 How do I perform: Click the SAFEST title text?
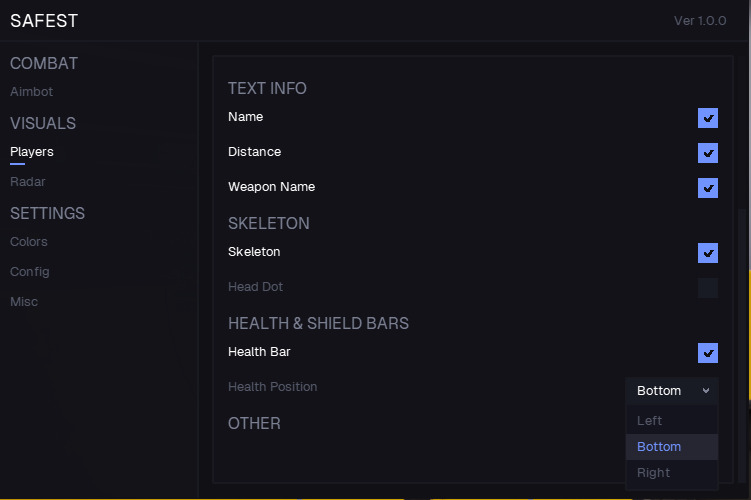coord(44,21)
